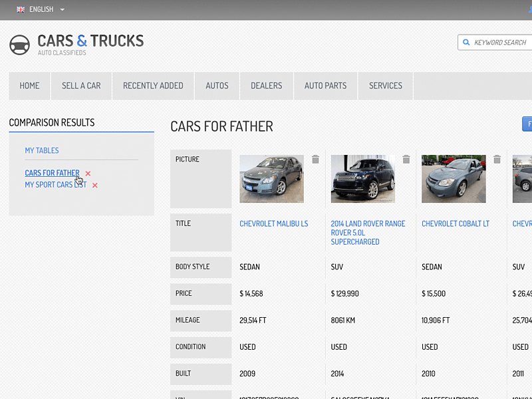The image size is (532, 399).
Task: Open the Auto Parts menu
Action: coord(325,86)
